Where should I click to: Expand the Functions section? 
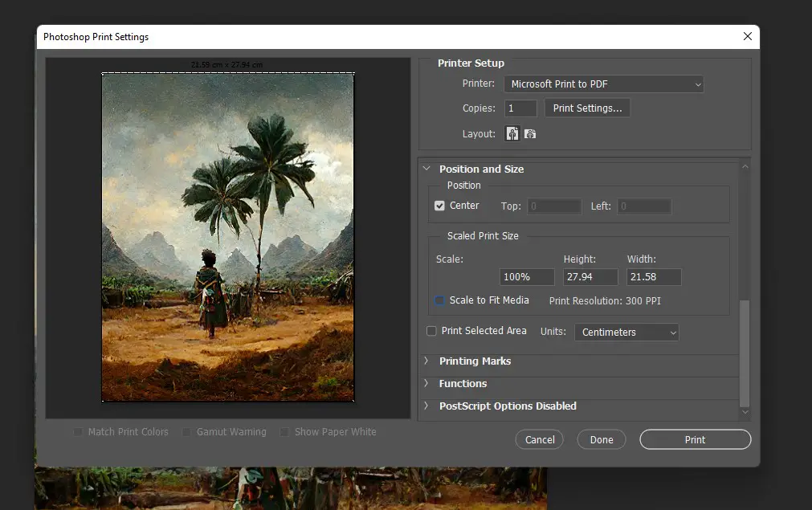point(427,384)
